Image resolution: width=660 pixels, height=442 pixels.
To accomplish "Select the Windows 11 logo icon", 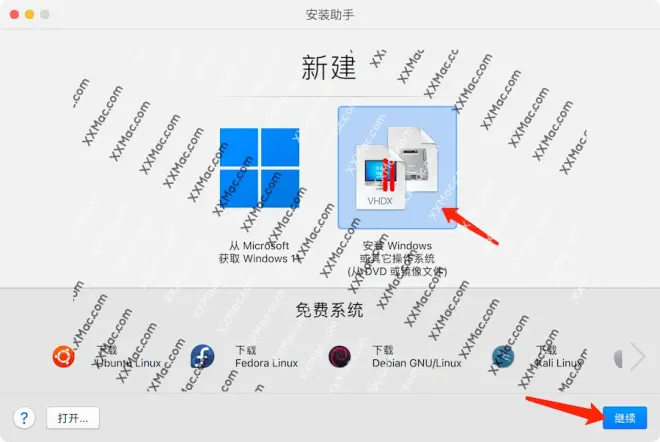I will [x=259, y=168].
